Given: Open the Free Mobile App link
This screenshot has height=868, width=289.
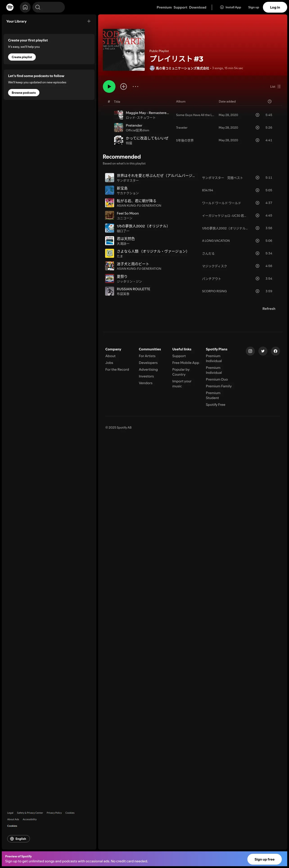Looking at the screenshot, I should click(x=186, y=363).
